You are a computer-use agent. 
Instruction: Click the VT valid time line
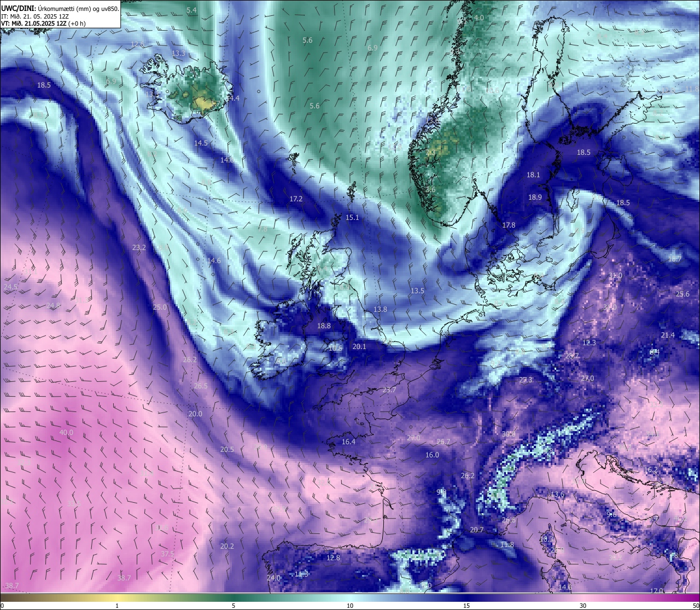(x=43, y=24)
